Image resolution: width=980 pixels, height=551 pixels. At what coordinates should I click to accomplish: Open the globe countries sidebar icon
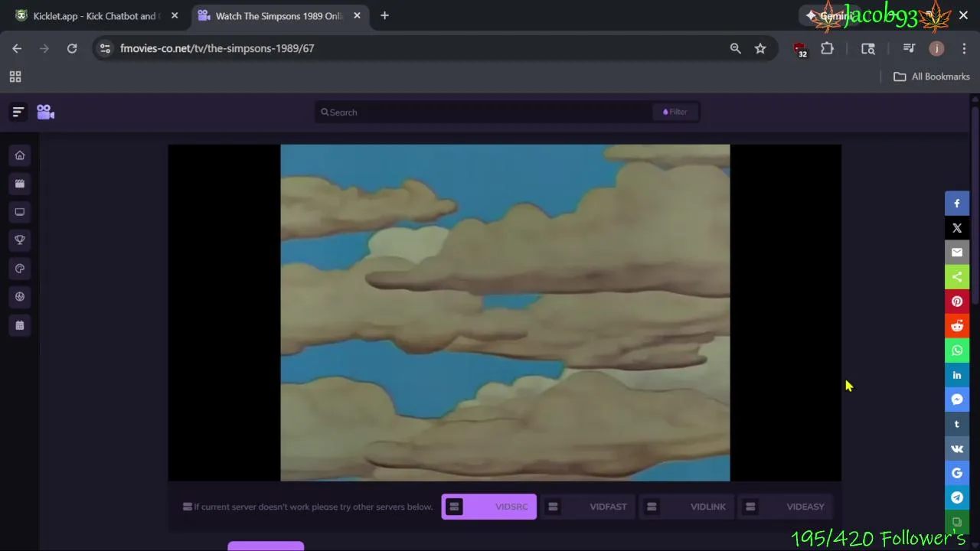tap(20, 297)
